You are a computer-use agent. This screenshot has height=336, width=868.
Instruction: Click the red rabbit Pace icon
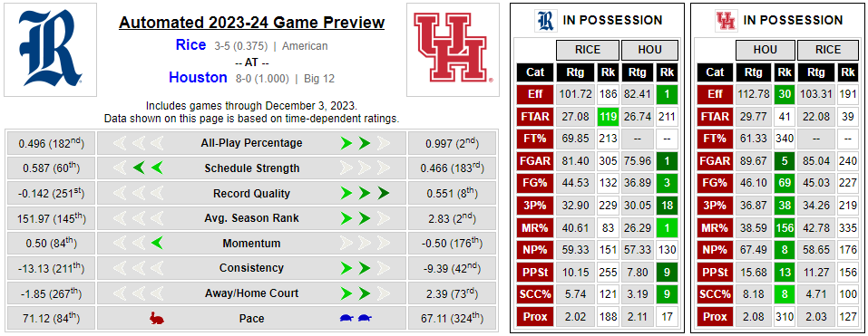click(157, 318)
